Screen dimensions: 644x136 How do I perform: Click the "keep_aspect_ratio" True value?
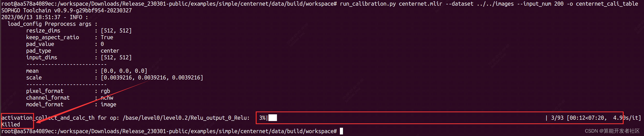[107, 37]
